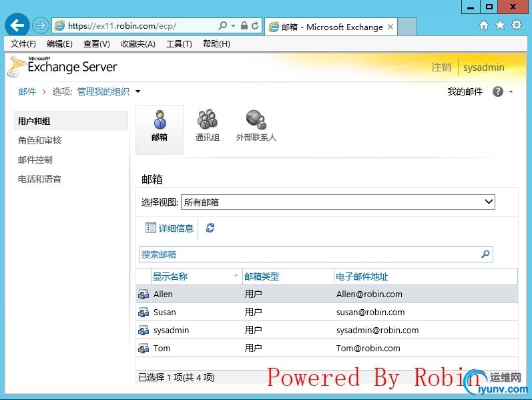Select the Tom display name
532x400 pixels.
tap(162, 348)
